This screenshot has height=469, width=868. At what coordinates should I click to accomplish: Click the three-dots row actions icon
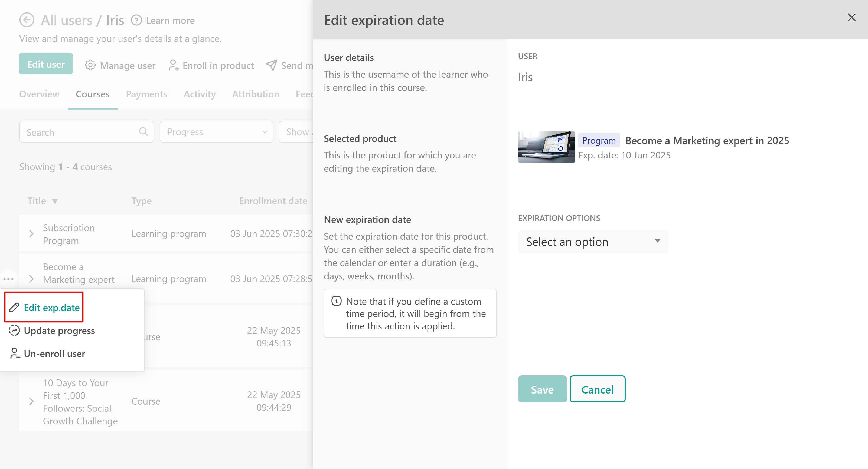(8, 279)
